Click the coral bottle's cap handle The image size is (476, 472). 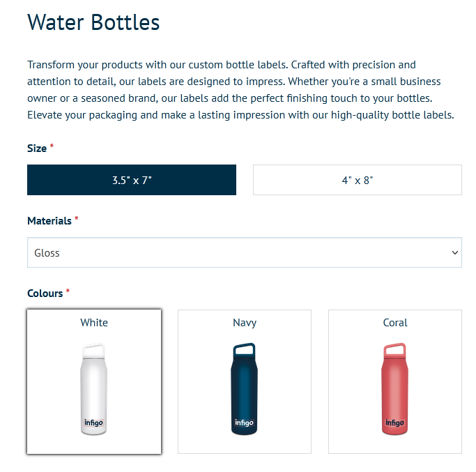click(x=394, y=350)
